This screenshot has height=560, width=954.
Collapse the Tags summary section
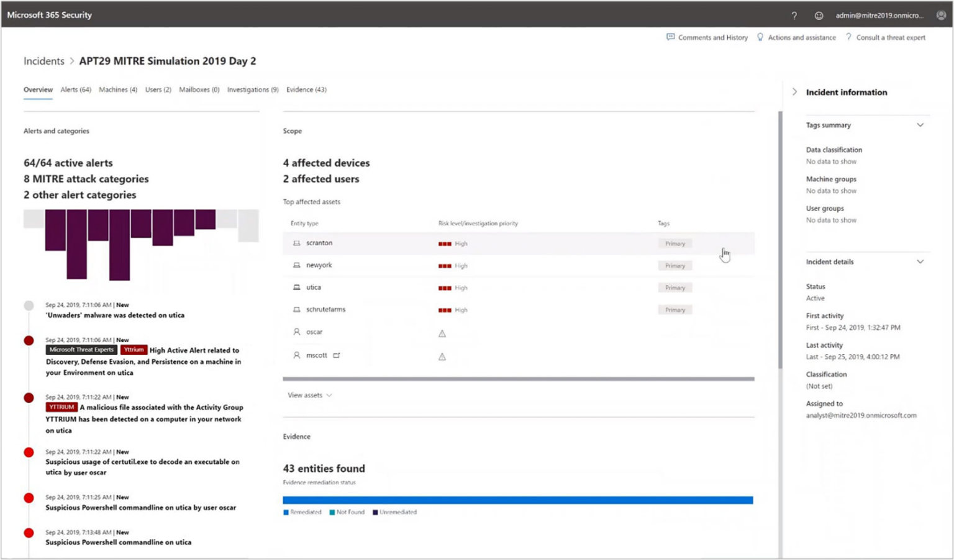(x=920, y=125)
